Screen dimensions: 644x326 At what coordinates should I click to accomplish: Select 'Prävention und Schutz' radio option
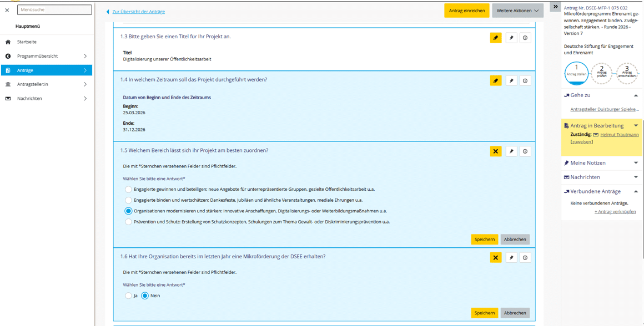[x=128, y=222]
